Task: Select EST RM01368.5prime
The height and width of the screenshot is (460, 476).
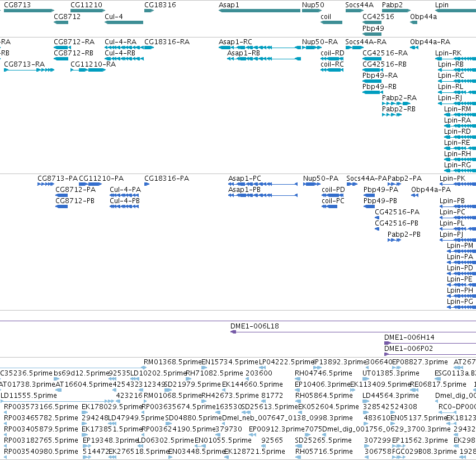Action: point(172,362)
